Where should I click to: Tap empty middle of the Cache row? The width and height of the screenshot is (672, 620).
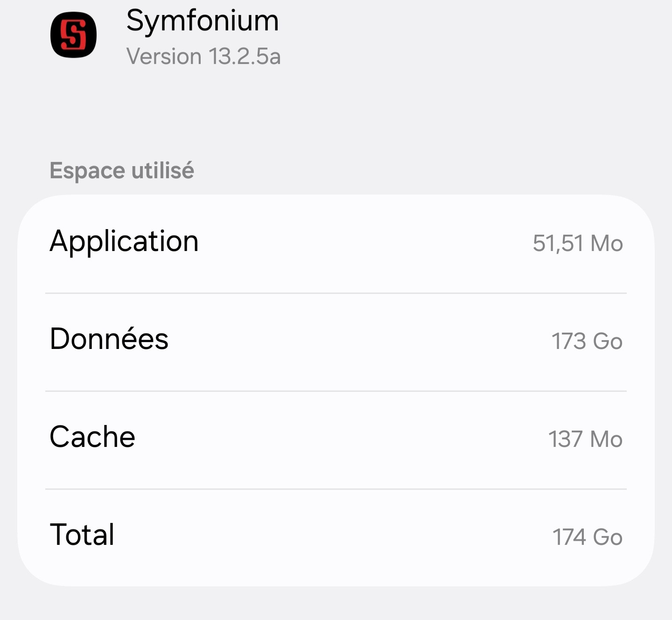pyautogui.click(x=341, y=439)
